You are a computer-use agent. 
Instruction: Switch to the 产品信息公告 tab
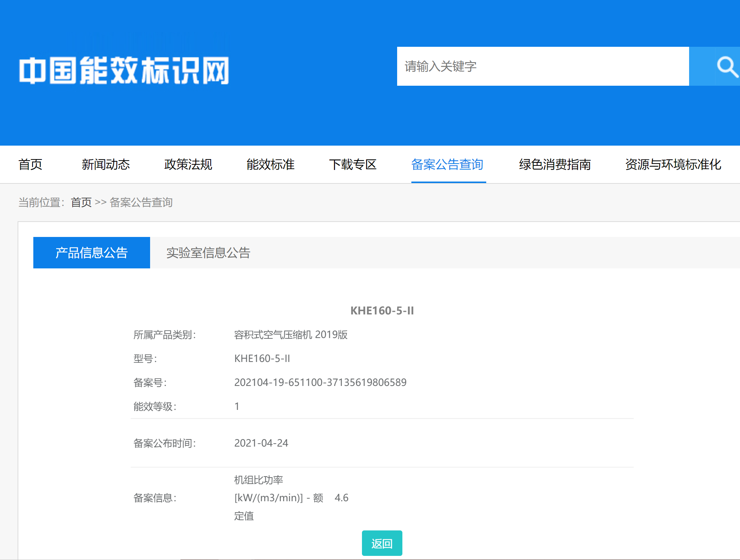point(92,253)
